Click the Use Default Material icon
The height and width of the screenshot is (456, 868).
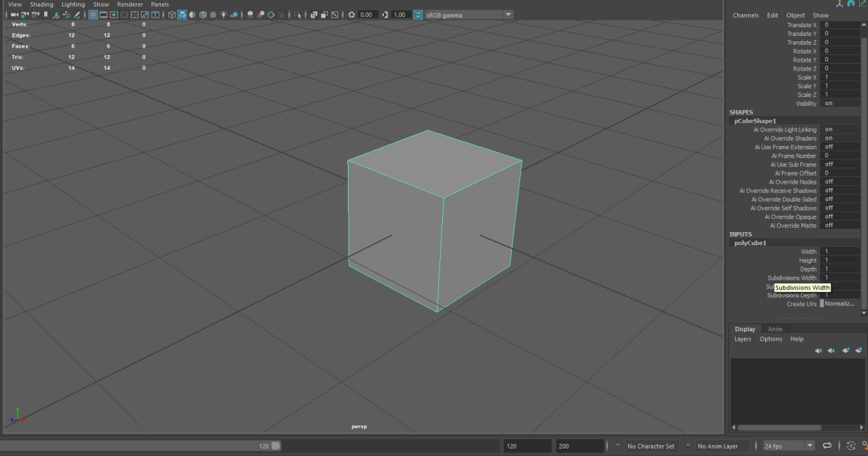pos(192,14)
